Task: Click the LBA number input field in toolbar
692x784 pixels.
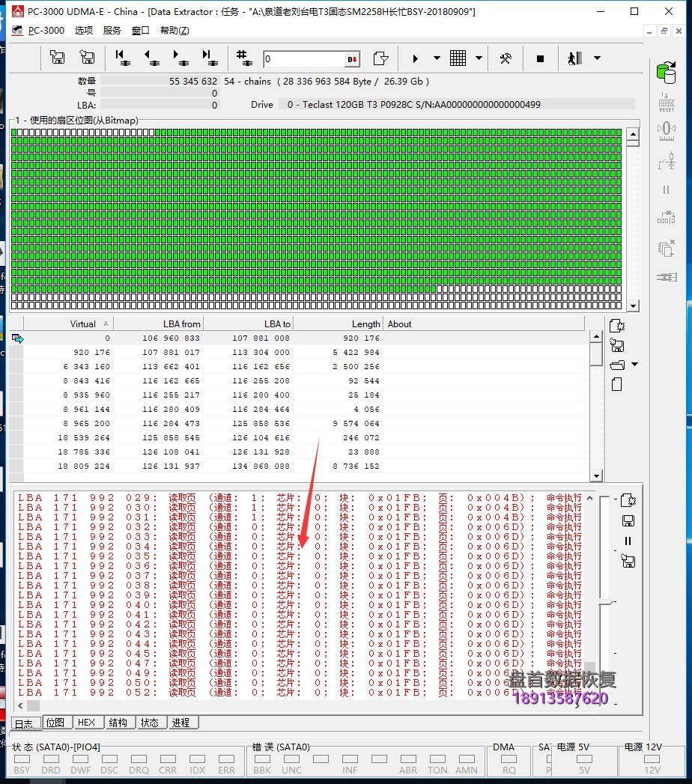Action: click(303, 59)
